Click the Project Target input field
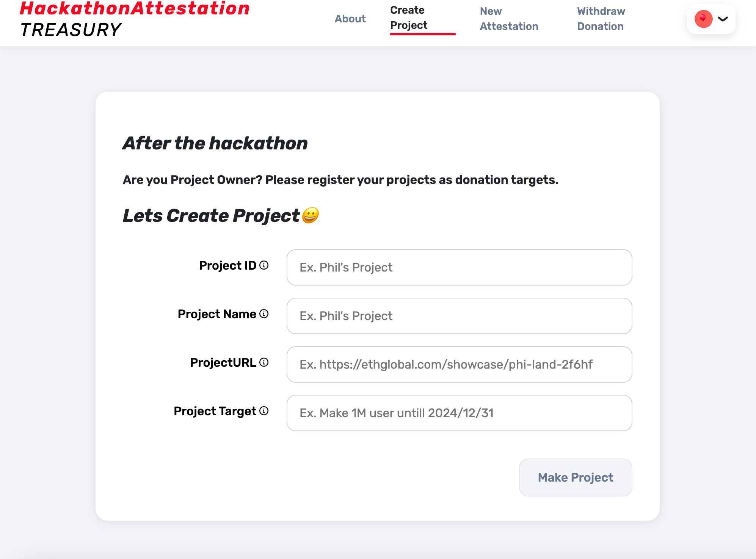The height and width of the screenshot is (559, 756). 459,413
